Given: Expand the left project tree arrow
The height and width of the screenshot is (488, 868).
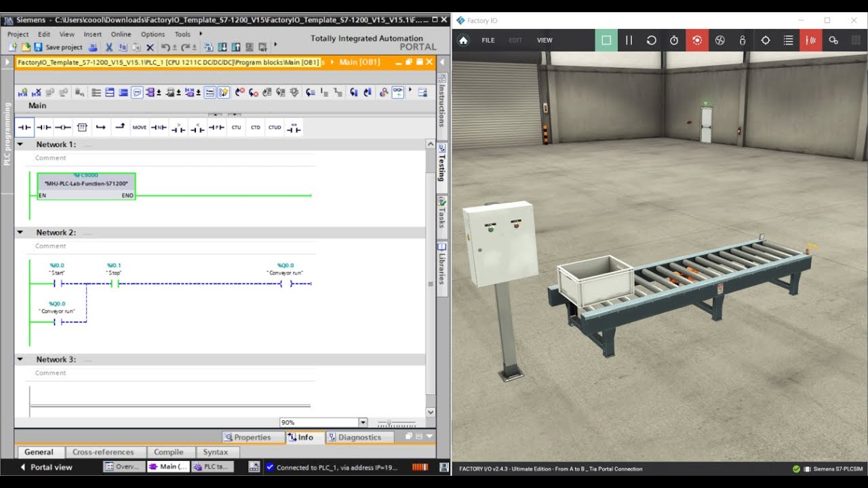Looking at the screenshot, I should coord(7,62).
